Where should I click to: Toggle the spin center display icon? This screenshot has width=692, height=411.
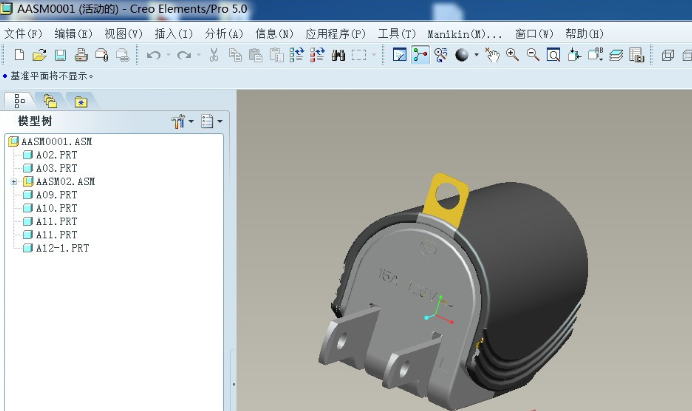tap(420, 55)
